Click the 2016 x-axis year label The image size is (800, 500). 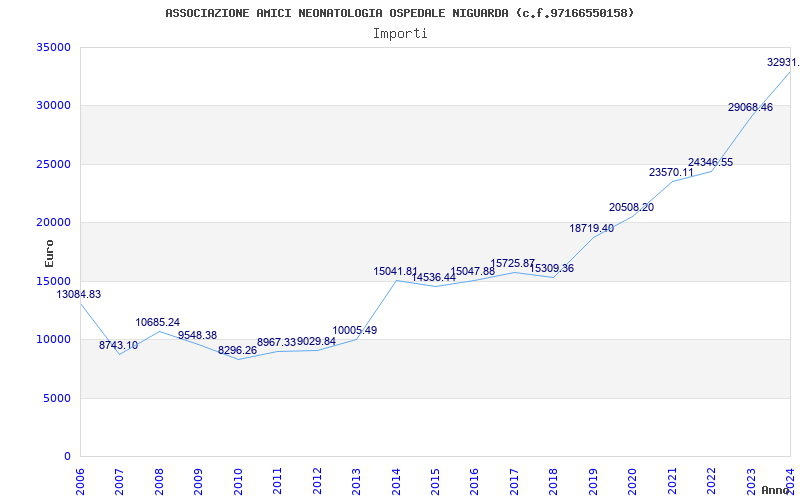pos(474,480)
